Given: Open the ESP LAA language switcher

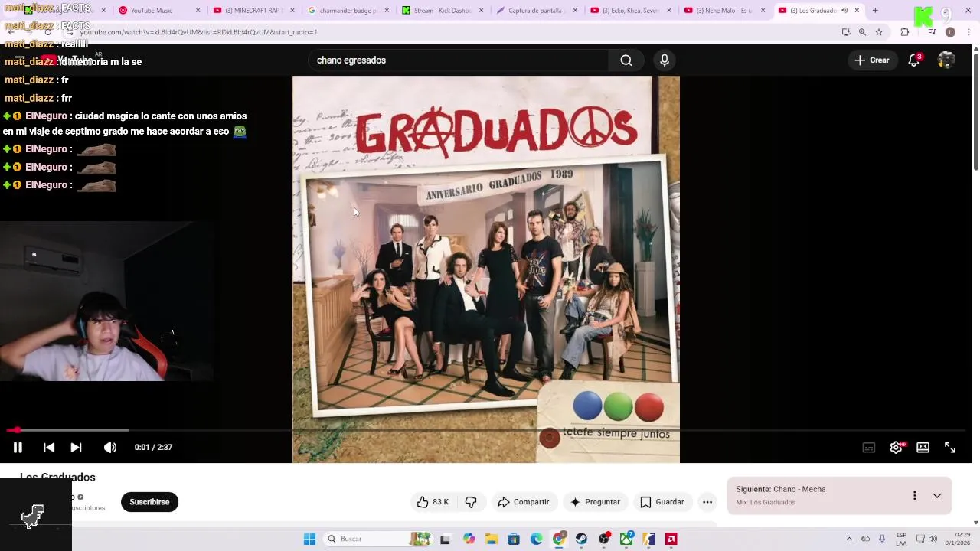Looking at the screenshot, I should point(901,539).
